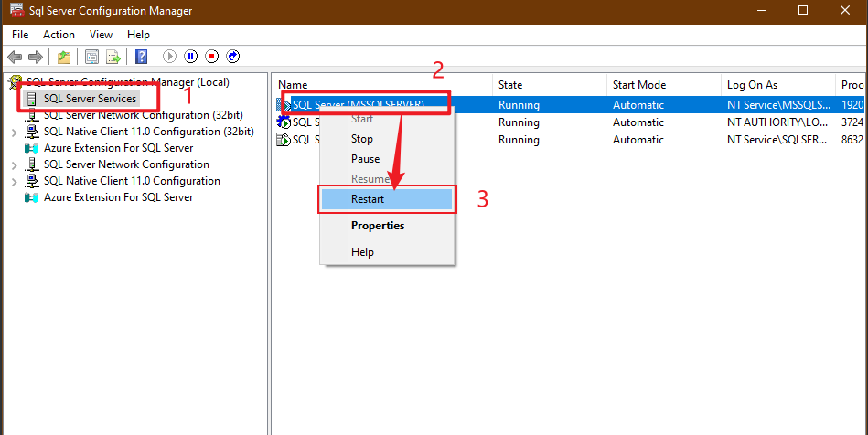Select SQL Server Services in the tree
This screenshot has width=868, height=435.
tap(90, 99)
